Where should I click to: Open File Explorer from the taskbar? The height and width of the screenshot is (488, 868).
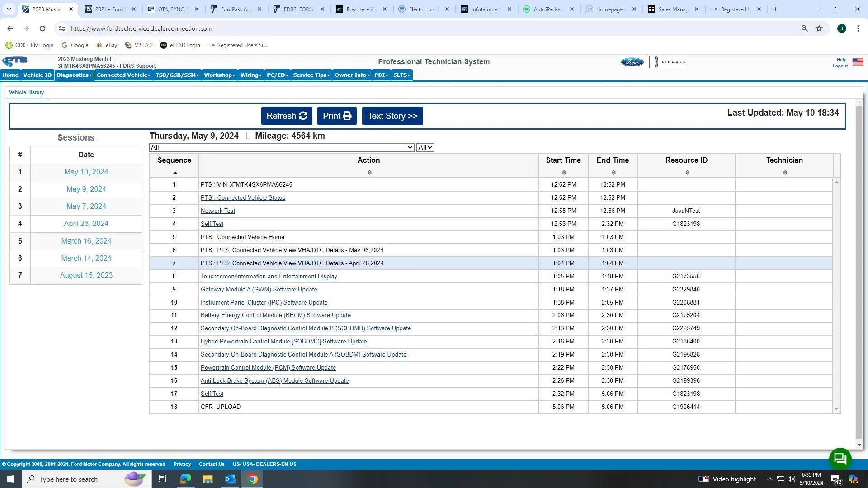(208, 479)
